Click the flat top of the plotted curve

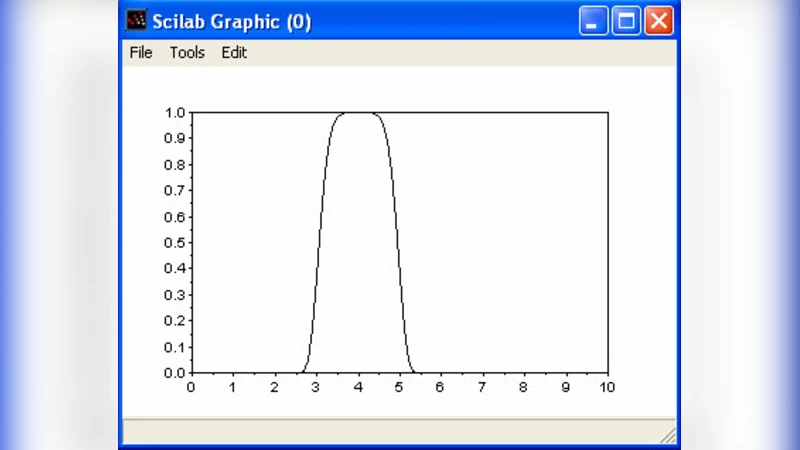click(x=358, y=113)
